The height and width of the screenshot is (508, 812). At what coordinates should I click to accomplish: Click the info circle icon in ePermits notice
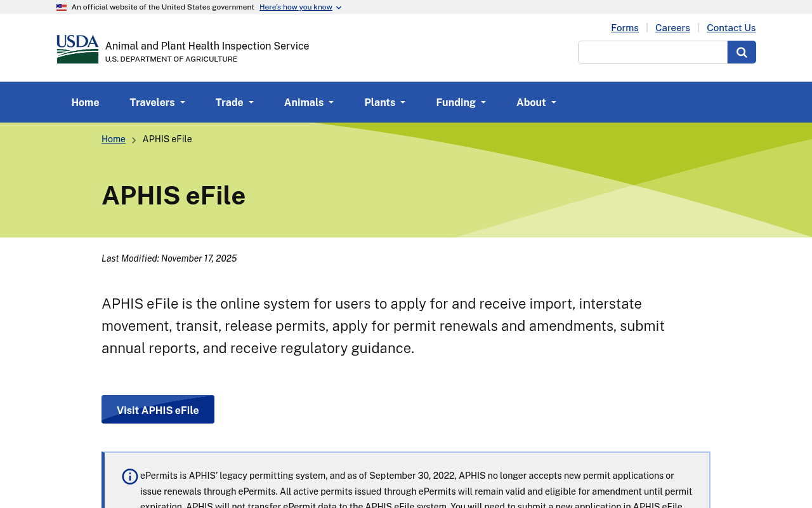[x=130, y=476]
